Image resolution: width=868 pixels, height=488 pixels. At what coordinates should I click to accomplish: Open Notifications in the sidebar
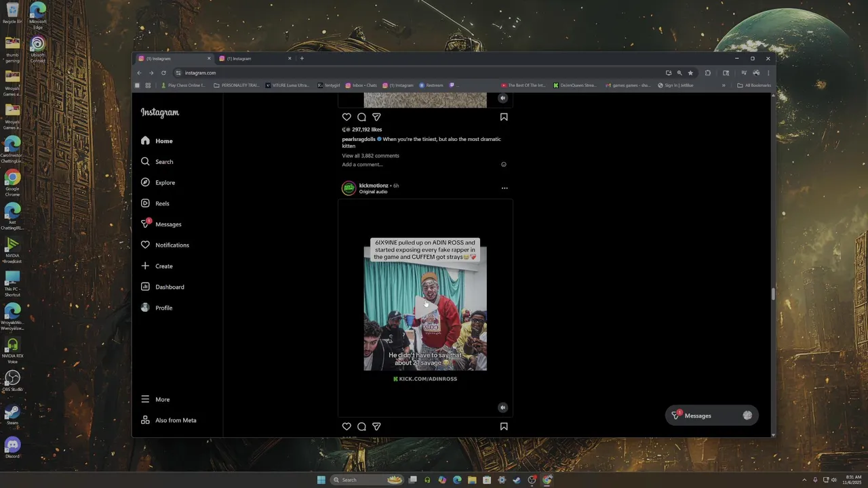tap(165, 245)
